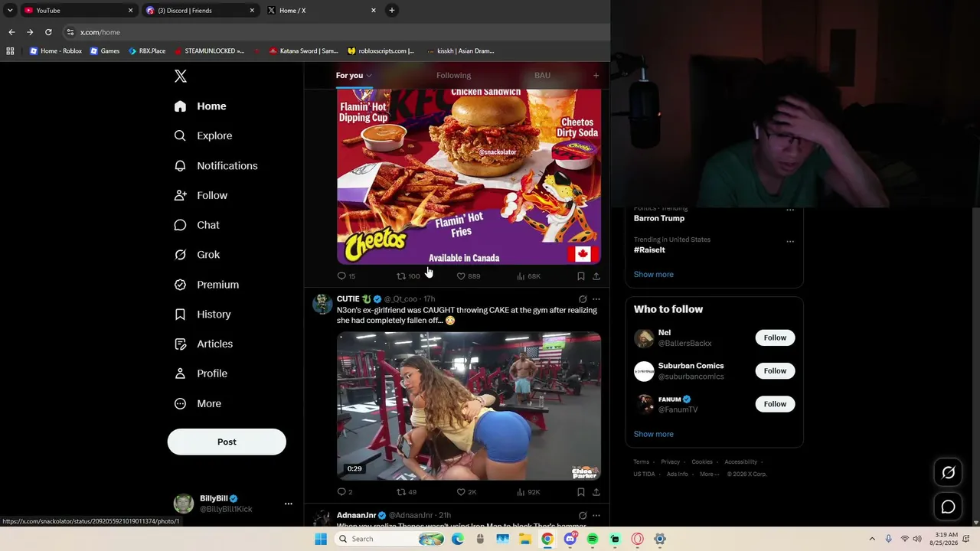Share the Cheetos KFC post
This screenshot has width=980, height=551.
596,276
